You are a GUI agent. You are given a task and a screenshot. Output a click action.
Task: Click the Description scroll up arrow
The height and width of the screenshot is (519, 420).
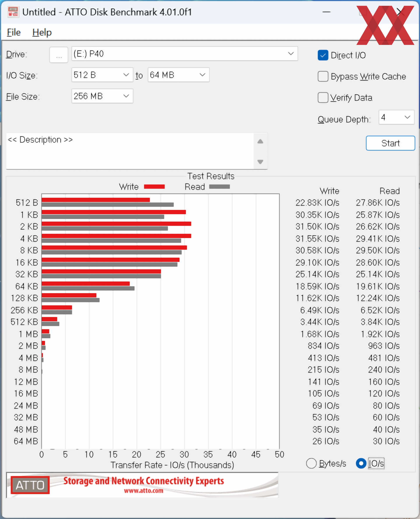260,141
